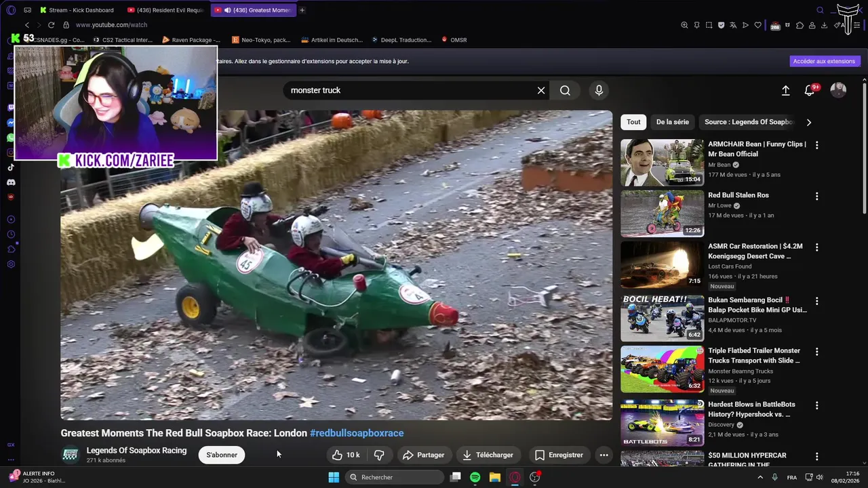Open Legends Of Soapbox Racing channel name

(x=136, y=450)
